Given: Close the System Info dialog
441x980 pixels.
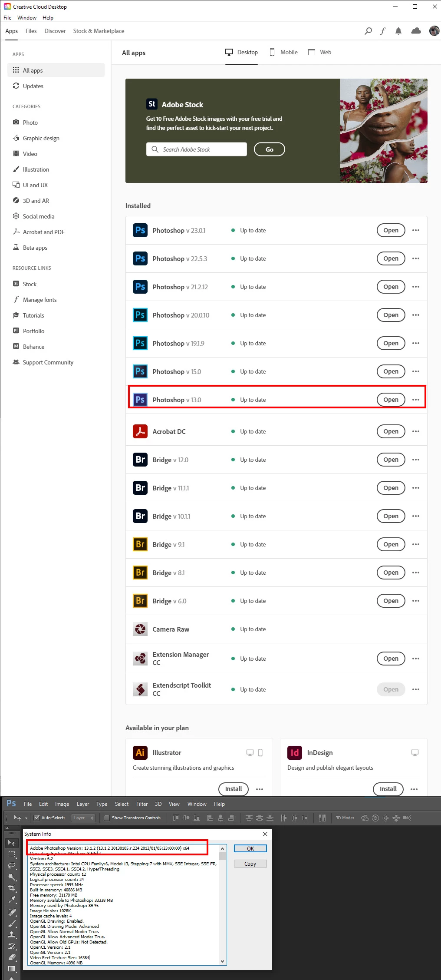Looking at the screenshot, I should coord(265,834).
